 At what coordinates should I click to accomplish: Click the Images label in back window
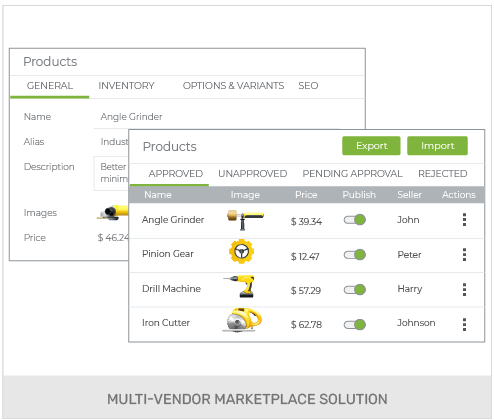(40, 213)
